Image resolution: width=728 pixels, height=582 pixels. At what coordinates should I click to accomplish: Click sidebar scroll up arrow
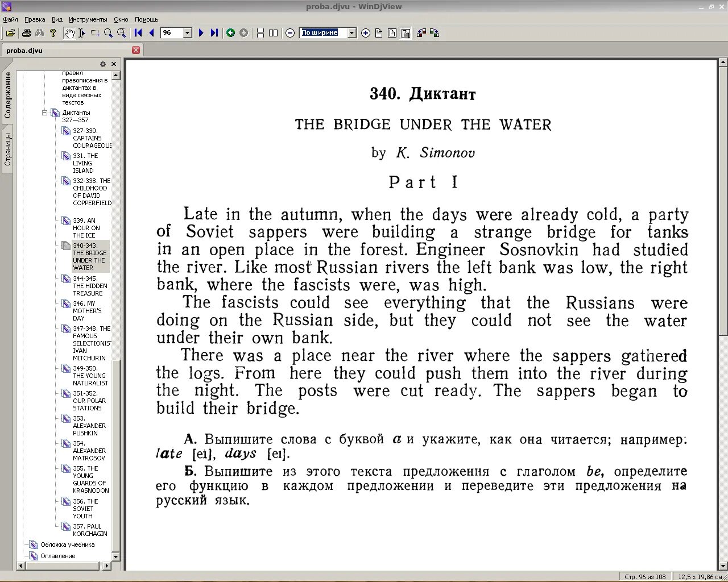(116, 76)
